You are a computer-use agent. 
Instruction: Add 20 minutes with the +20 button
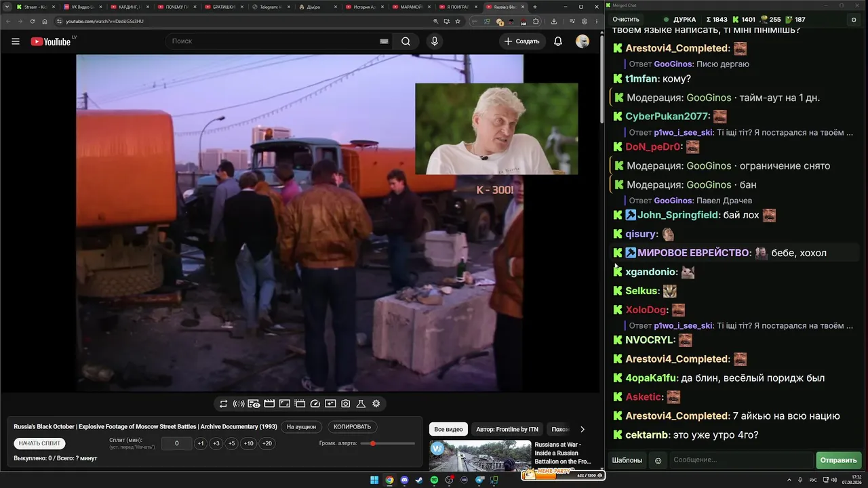(267, 443)
